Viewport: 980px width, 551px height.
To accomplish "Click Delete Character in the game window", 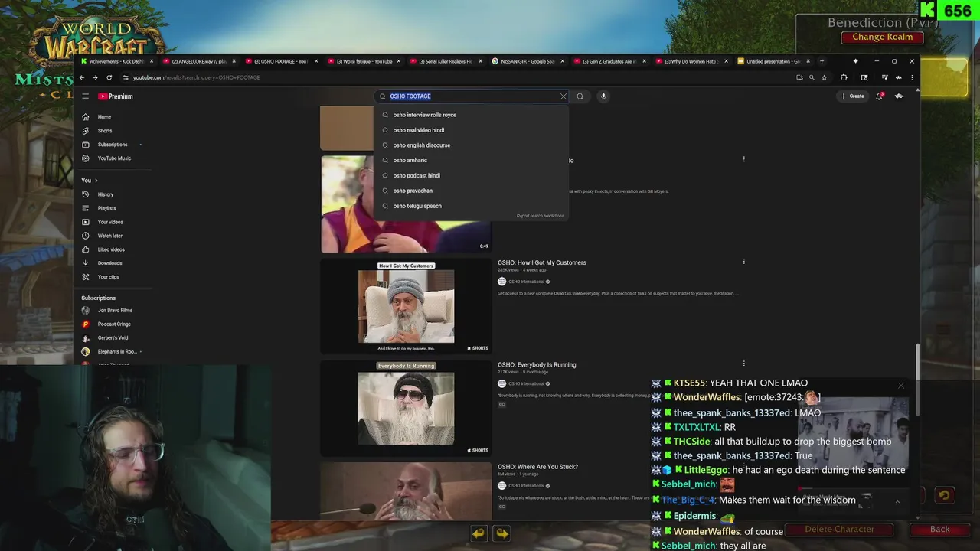I will click(839, 529).
